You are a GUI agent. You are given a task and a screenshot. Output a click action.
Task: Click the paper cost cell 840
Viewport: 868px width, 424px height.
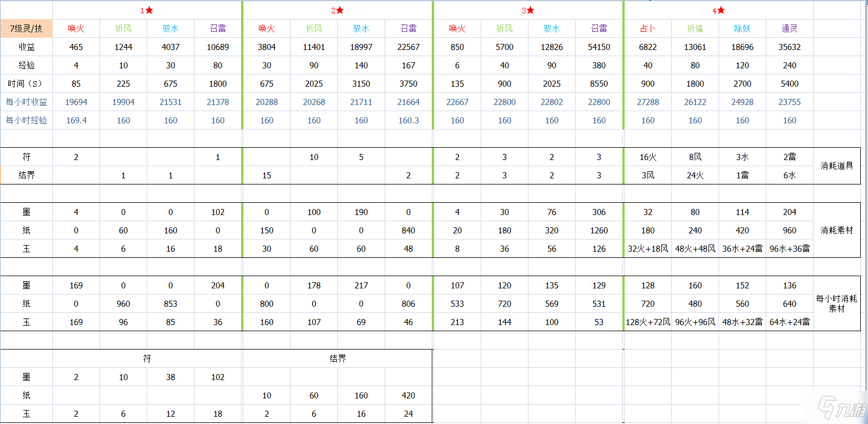point(408,231)
